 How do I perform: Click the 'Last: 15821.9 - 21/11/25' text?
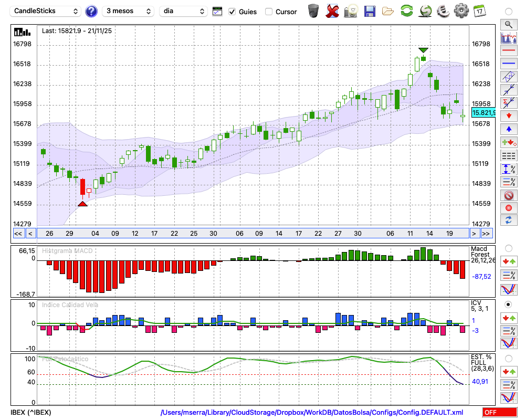coord(77,31)
